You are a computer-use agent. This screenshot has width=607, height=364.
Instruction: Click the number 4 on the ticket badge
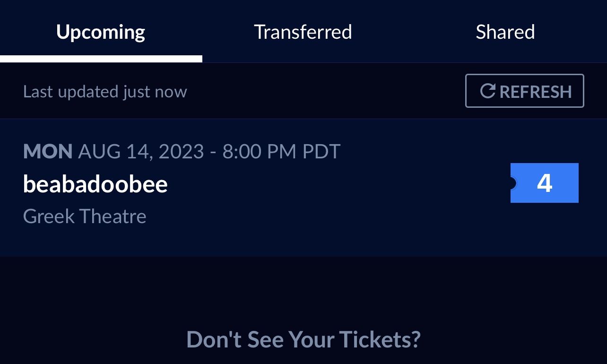545,183
